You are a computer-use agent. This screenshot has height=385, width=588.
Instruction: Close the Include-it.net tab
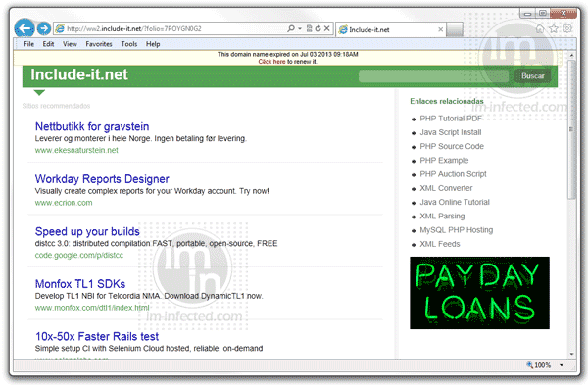[x=441, y=29]
